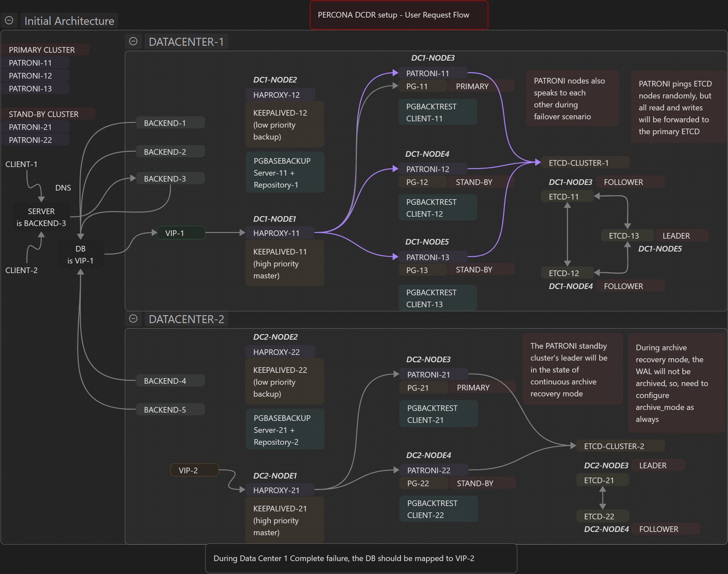Select the PGBACKTREST CLIENT-12 card
This screenshot has width=728, height=574.
(437, 208)
